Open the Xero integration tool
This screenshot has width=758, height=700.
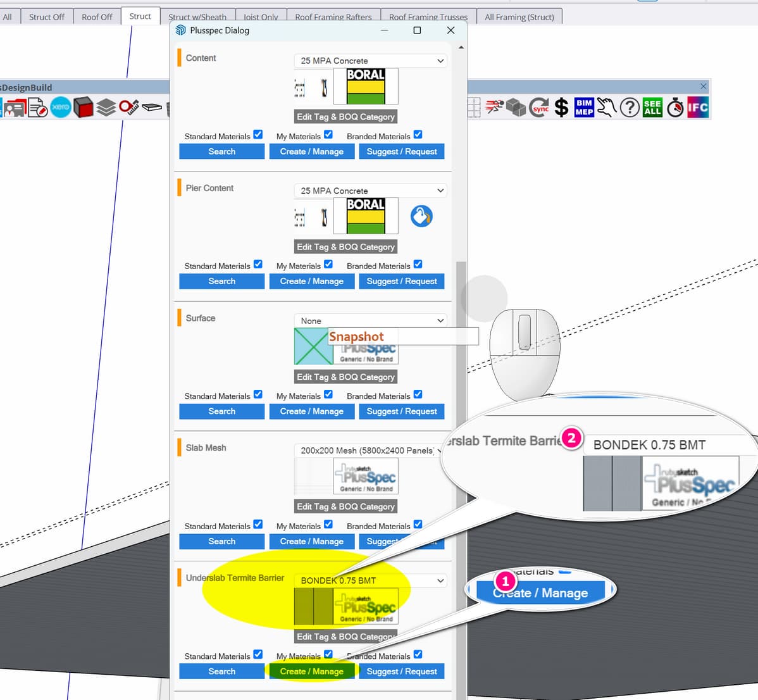click(61, 107)
